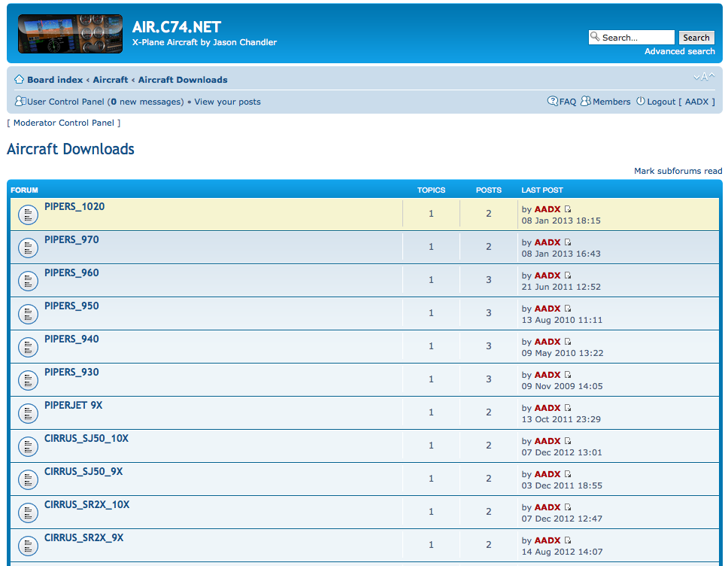This screenshot has width=728, height=566.
Task: Go to latest post from 21 Jun 2011
Action: click(x=568, y=275)
